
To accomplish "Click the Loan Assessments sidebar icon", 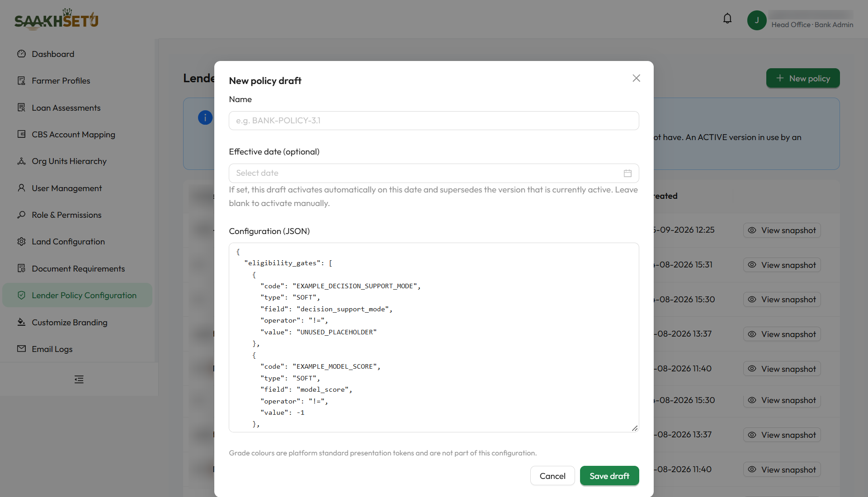I will tap(21, 108).
